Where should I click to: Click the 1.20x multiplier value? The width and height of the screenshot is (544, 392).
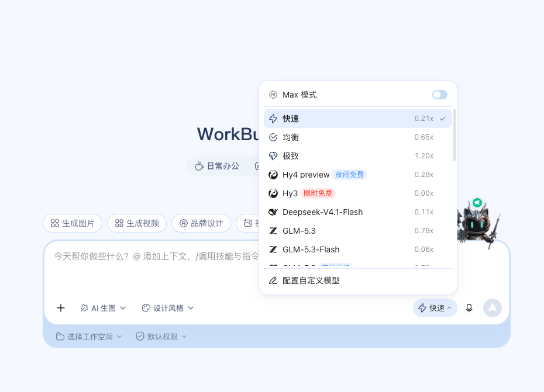424,156
